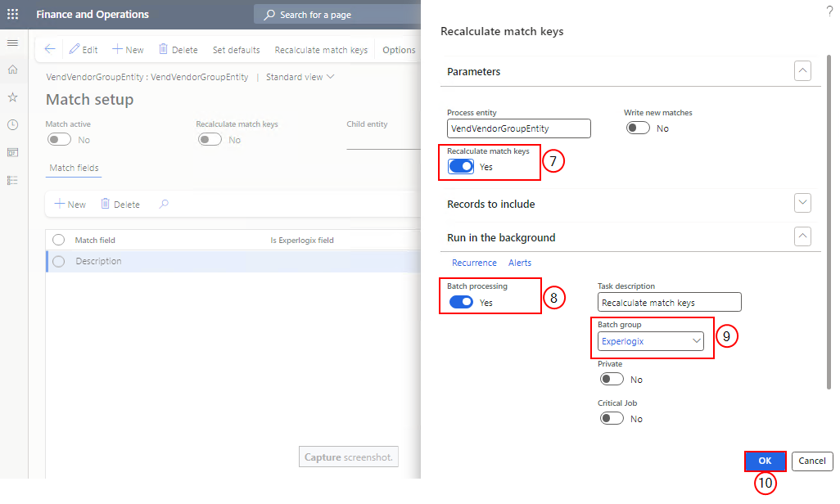
Task: Toggle the Private switch
Action: [612, 379]
